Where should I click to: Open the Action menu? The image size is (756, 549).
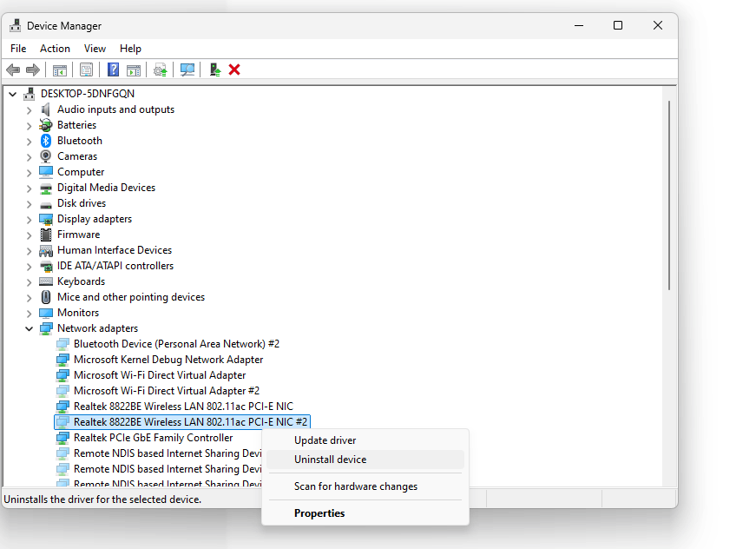[x=55, y=48]
